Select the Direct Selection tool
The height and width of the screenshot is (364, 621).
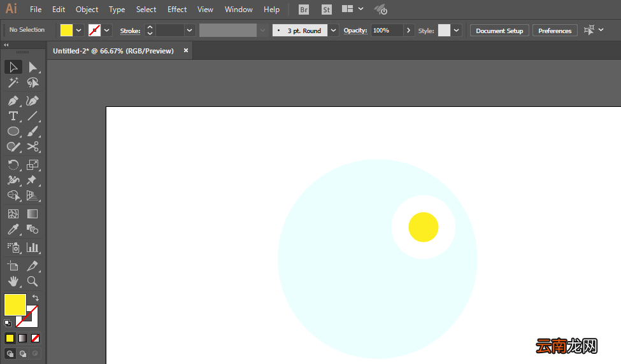tap(32, 67)
